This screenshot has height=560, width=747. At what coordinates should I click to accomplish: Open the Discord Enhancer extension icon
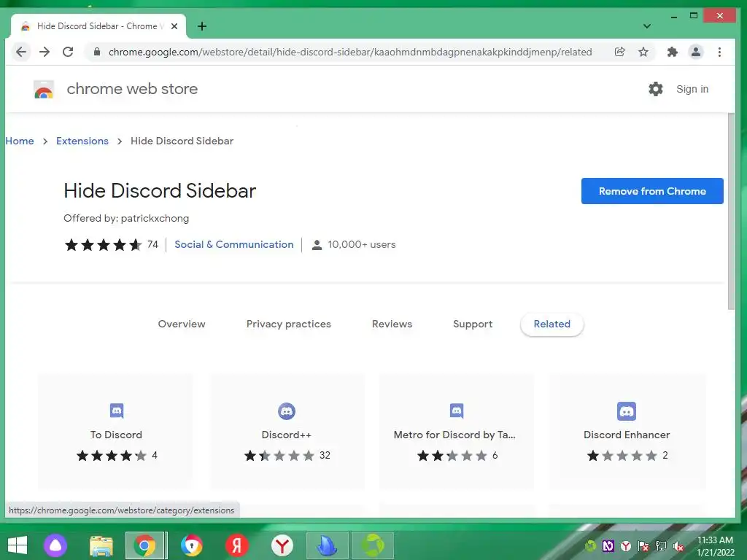tap(627, 411)
